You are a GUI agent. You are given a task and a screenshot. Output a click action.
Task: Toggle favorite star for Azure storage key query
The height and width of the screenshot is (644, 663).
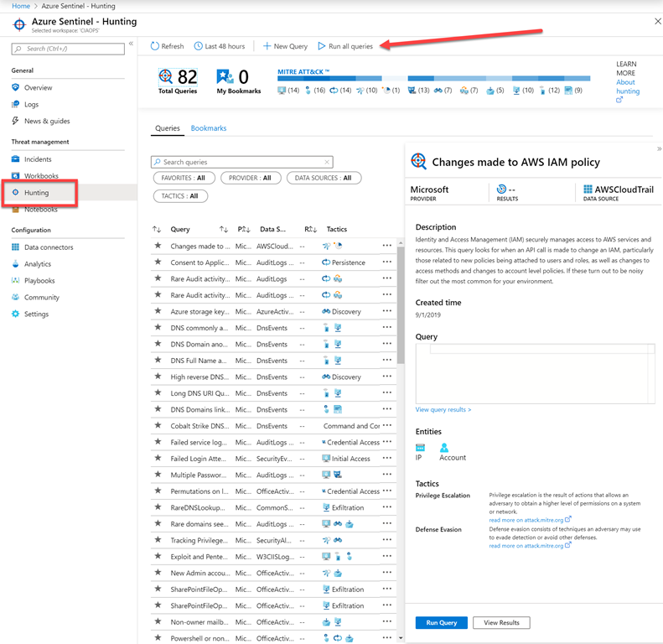tap(158, 311)
